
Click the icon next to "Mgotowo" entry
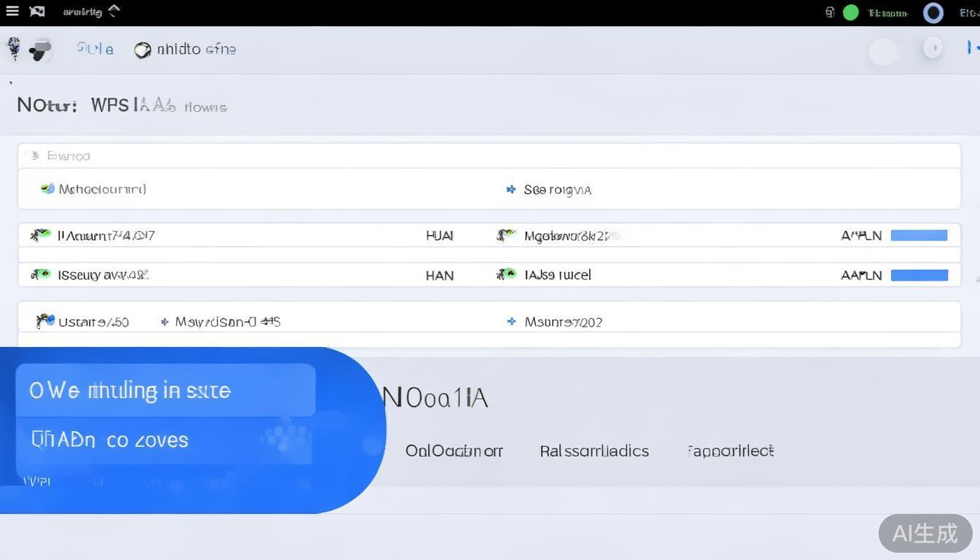(505, 236)
